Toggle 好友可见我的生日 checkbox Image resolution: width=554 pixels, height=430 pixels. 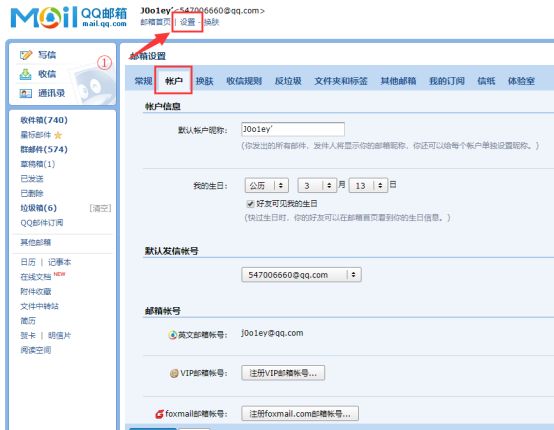click(x=250, y=204)
